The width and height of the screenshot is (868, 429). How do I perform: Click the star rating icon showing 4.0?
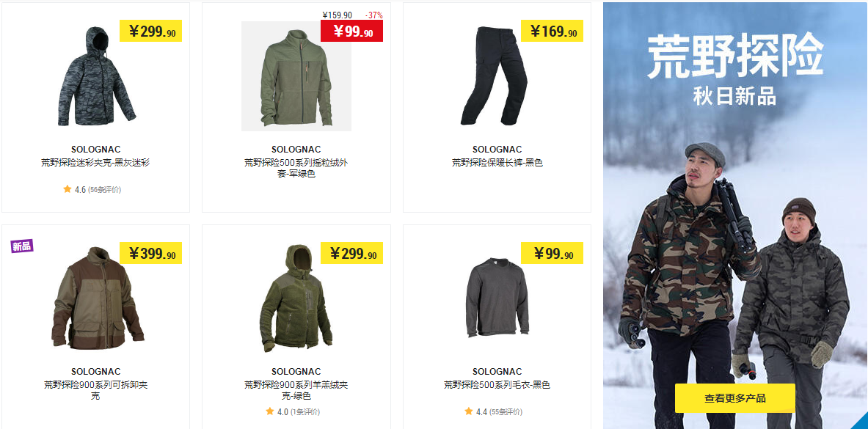click(269, 411)
